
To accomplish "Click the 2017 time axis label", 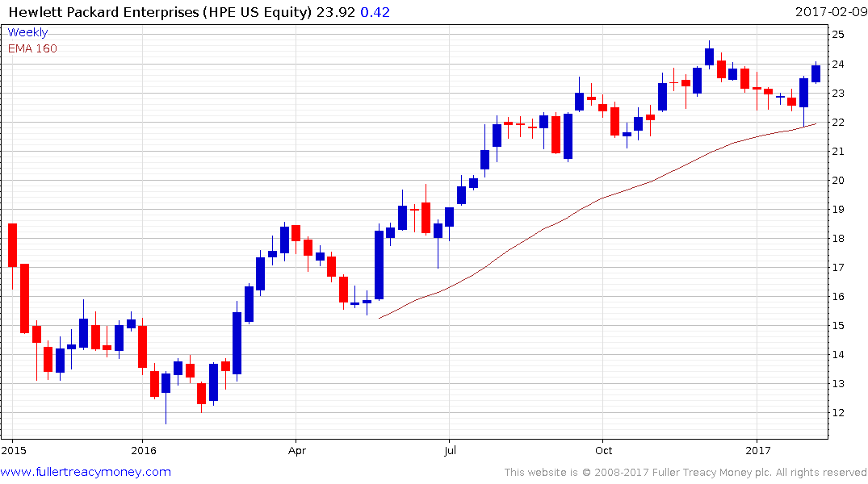I will tap(758, 450).
